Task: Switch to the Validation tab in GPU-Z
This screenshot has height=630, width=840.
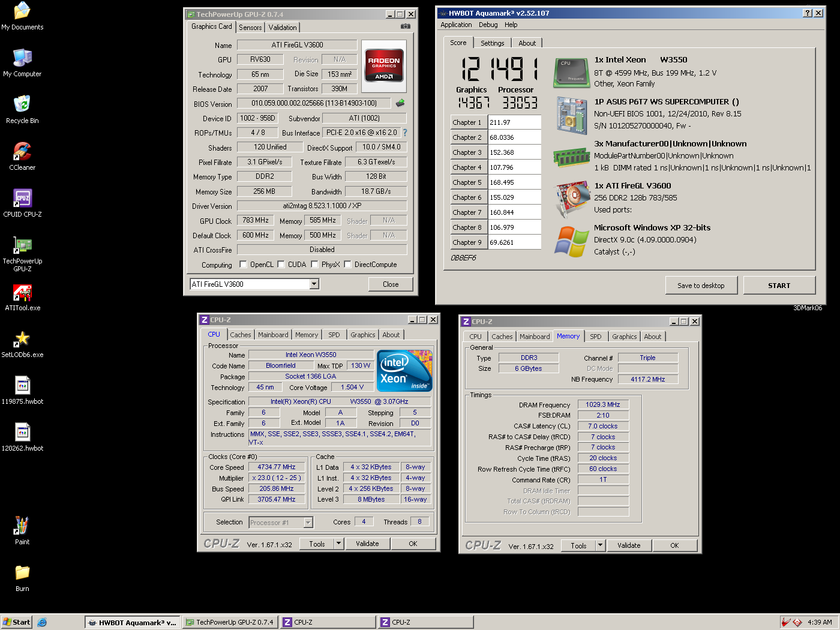Action: [283, 28]
